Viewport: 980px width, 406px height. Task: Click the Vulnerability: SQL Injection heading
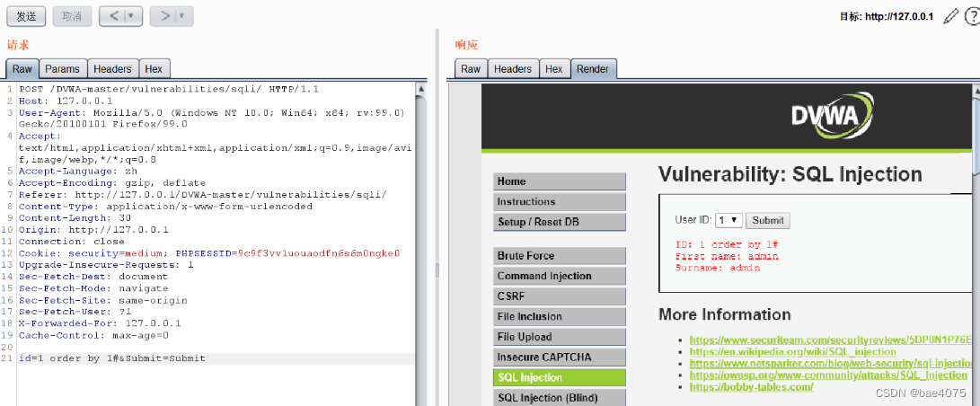(x=790, y=174)
